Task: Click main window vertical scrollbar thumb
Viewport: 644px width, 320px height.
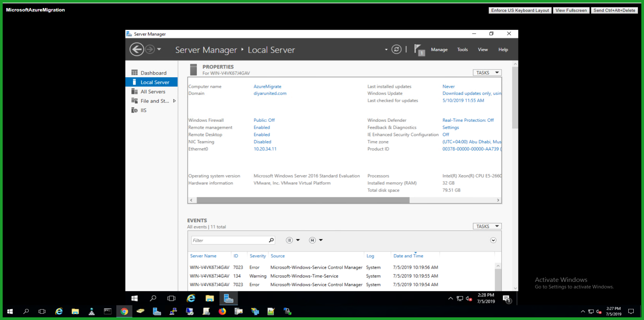Action: 515,98
